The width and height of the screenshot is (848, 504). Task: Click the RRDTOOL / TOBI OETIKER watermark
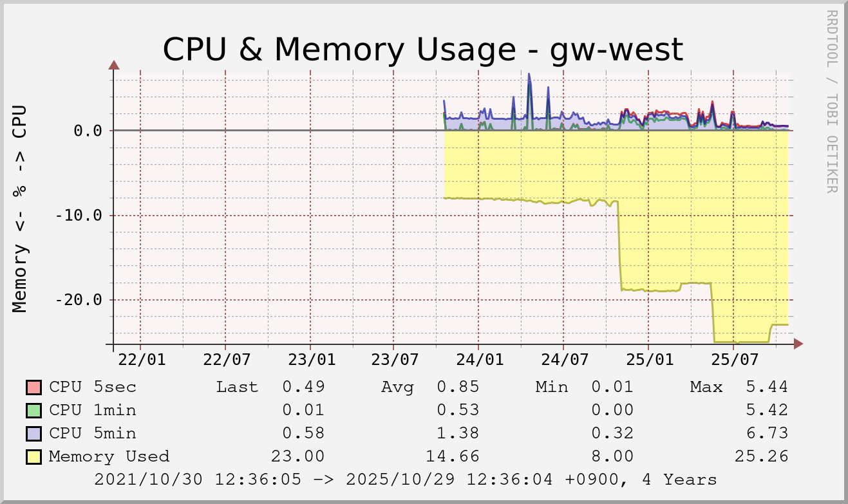[x=831, y=101]
